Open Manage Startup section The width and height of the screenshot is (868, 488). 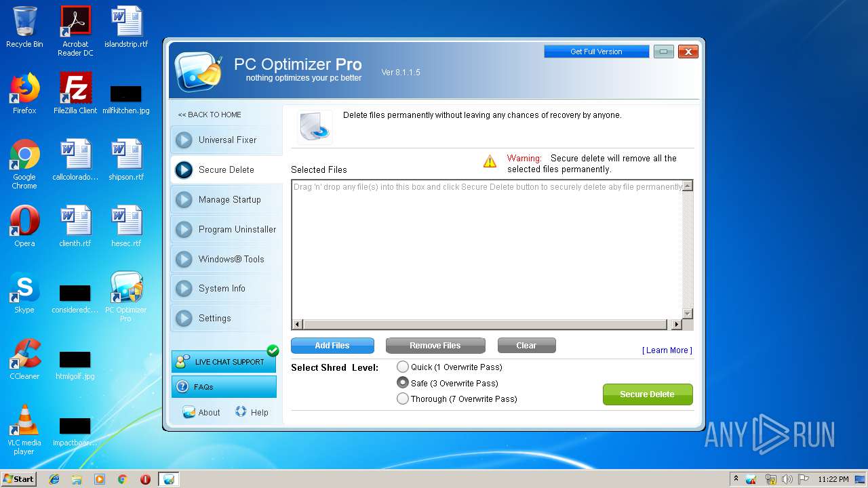[x=226, y=200]
